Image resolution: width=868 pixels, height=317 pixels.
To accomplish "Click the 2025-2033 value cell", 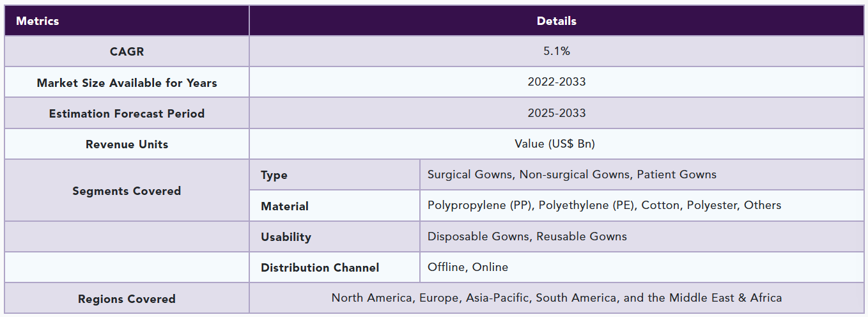I will (x=556, y=113).
